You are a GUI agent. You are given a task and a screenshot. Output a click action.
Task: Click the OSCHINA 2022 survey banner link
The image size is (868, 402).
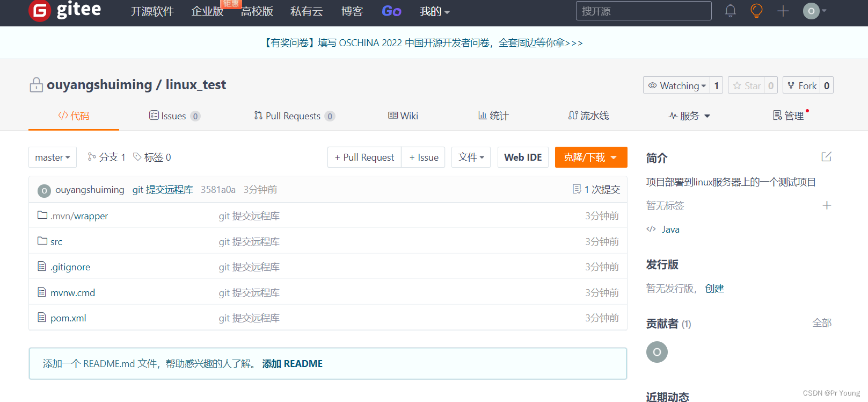[x=422, y=43]
